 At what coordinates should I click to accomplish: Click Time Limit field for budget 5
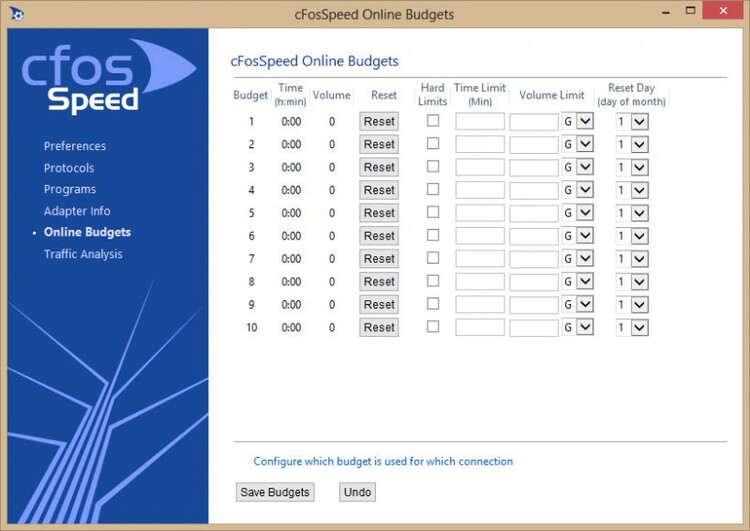pos(480,213)
